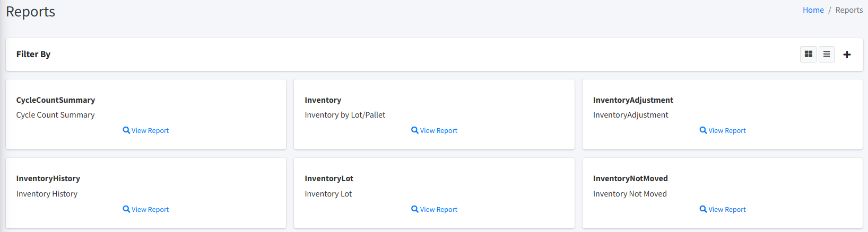Go to Home via breadcrumb
Image resolution: width=868 pixels, height=232 pixels.
coord(813,10)
